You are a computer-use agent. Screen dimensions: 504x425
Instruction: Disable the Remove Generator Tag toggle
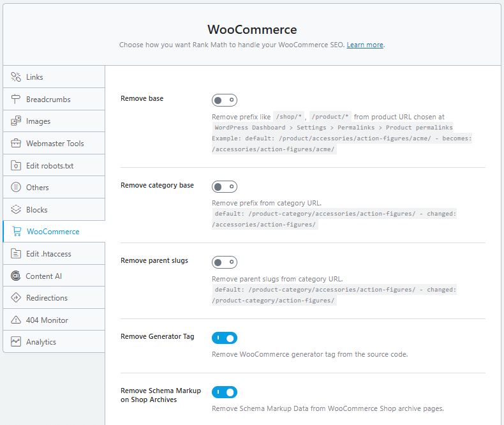(225, 338)
